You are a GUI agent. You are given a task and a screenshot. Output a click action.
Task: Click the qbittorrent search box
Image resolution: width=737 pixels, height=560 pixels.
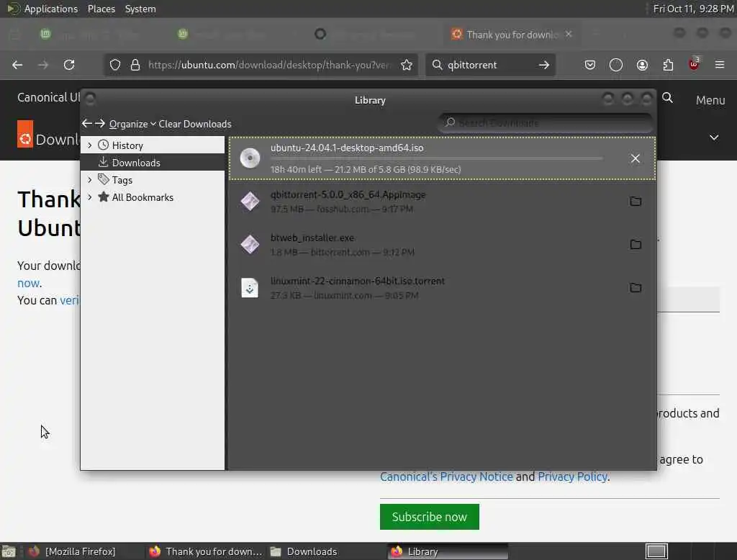pyautogui.click(x=489, y=65)
